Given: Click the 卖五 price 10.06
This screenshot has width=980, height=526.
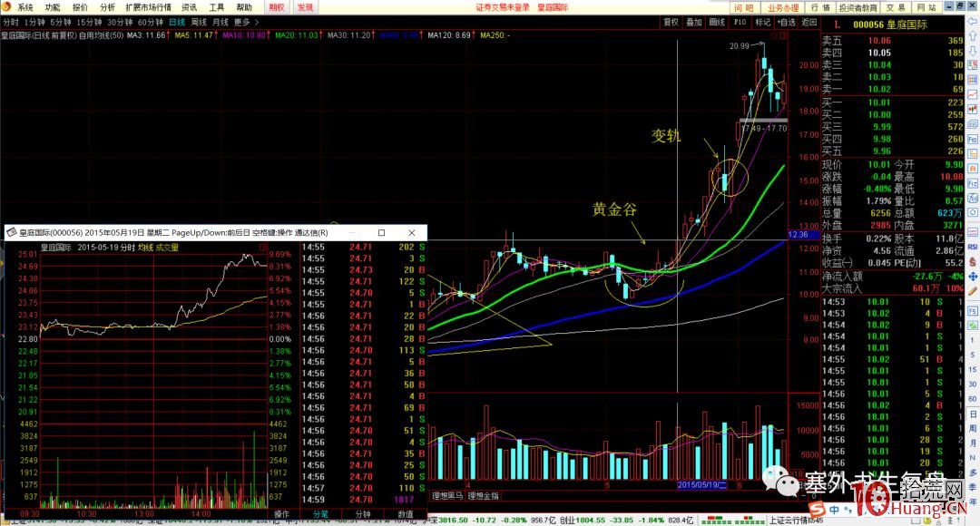Looking at the screenshot, I should pyautogui.click(x=878, y=40).
